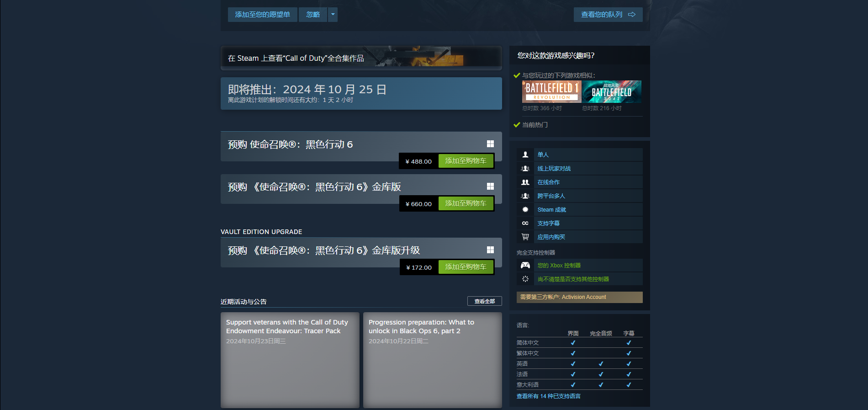868x410 pixels.
Task: Add the ¥ 488.00 pre-purchase to cart
Action: tap(466, 161)
